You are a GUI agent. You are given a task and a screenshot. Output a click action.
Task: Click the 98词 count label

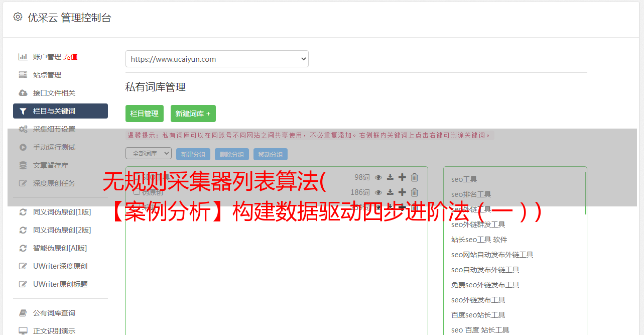coord(362,177)
